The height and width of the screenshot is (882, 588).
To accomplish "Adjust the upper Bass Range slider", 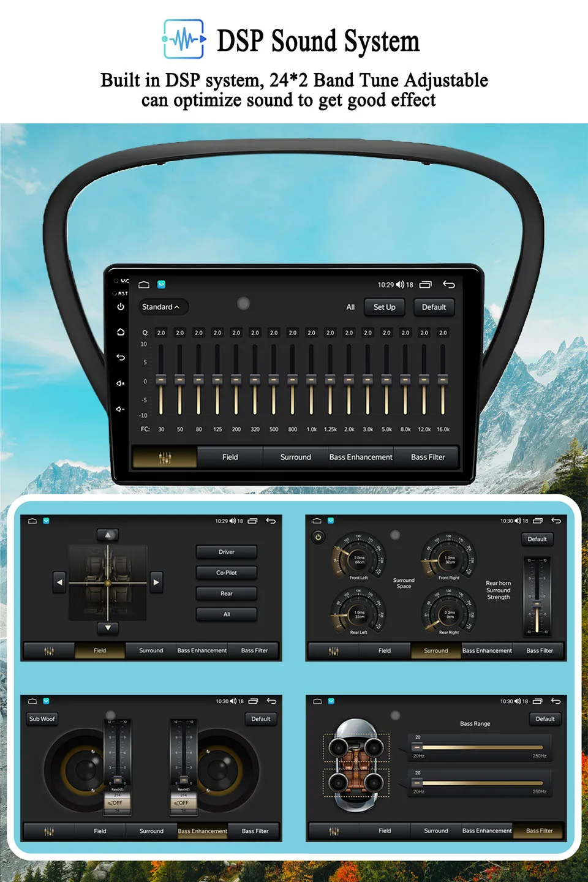I will [x=480, y=748].
